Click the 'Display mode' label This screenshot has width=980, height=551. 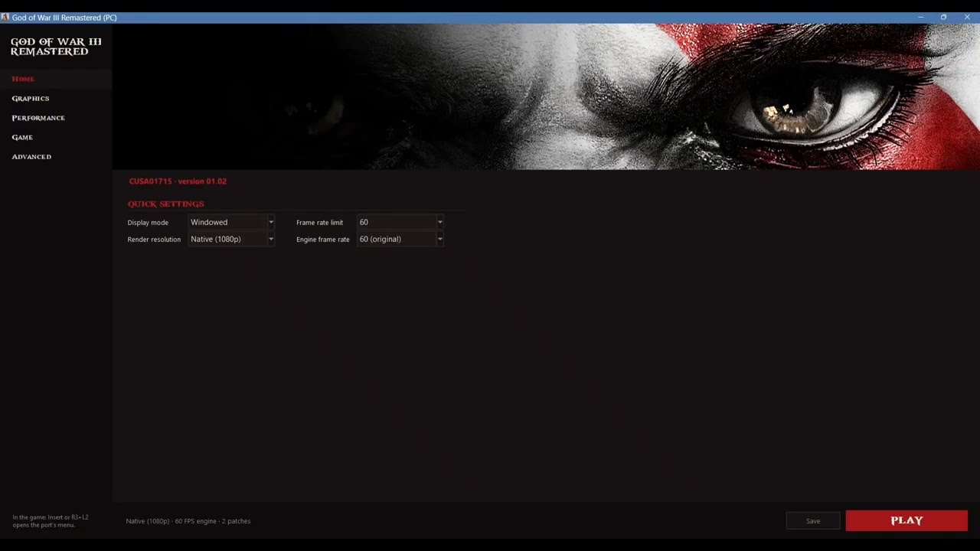coord(148,223)
